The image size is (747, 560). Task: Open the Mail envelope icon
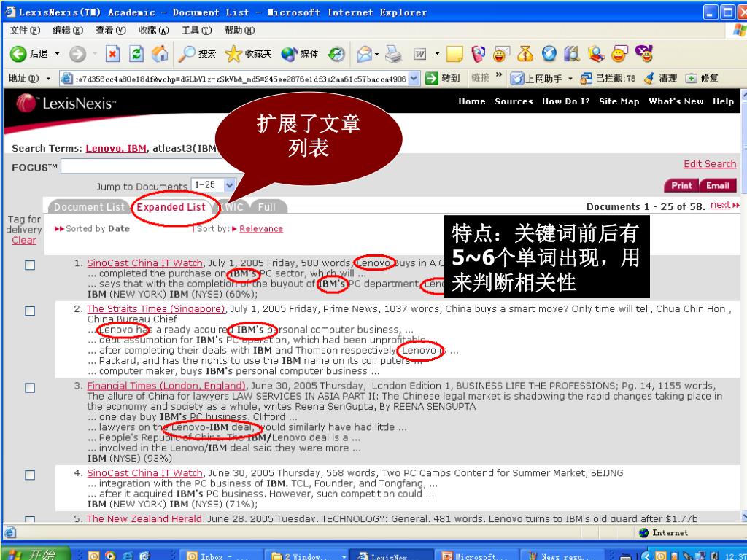coord(364,54)
